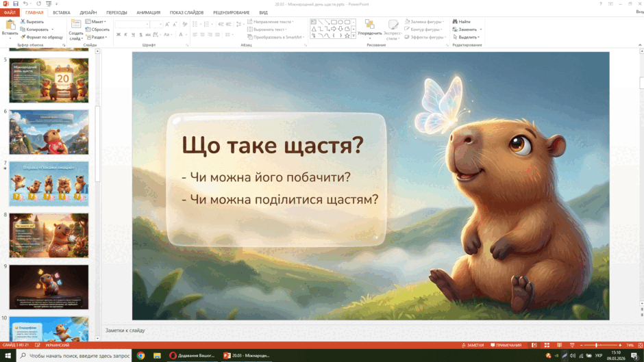Align text left
The height and width of the screenshot is (362, 644).
coord(195,35)
